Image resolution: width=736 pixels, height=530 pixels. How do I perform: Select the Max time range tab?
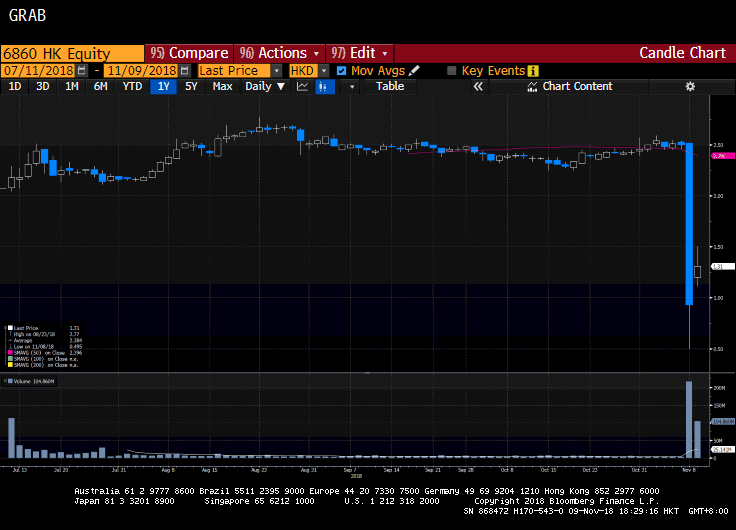[x=222, y=86]
